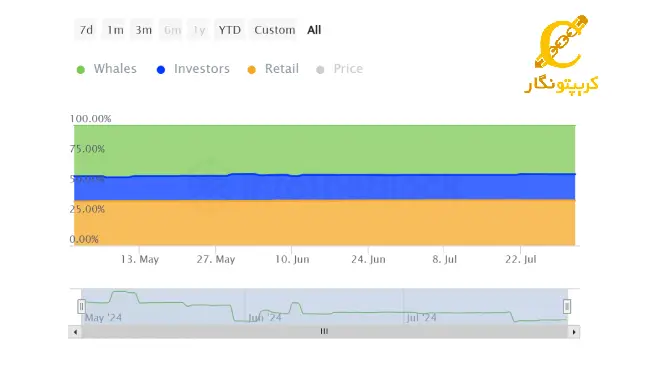This screenshot has height=365, width=650.
Task: Click the CryptoNegar chain logo
Action: (x=561, y=41)
